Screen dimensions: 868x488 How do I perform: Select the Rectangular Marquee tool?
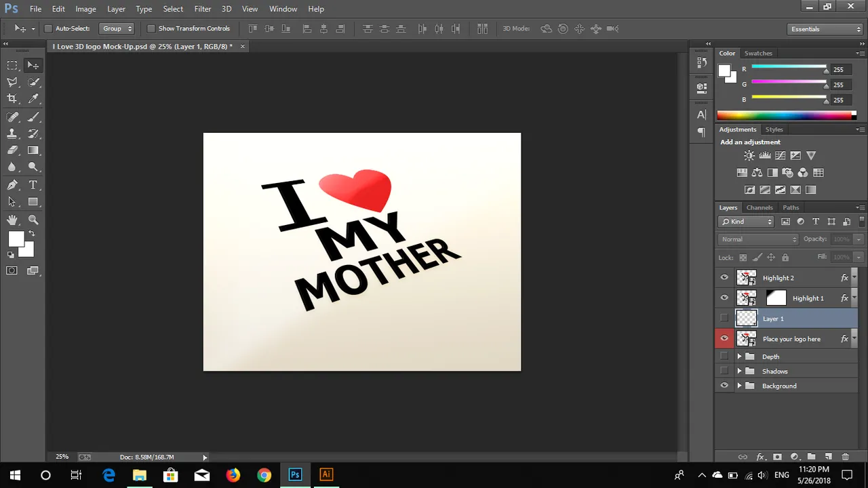[12, 65]
